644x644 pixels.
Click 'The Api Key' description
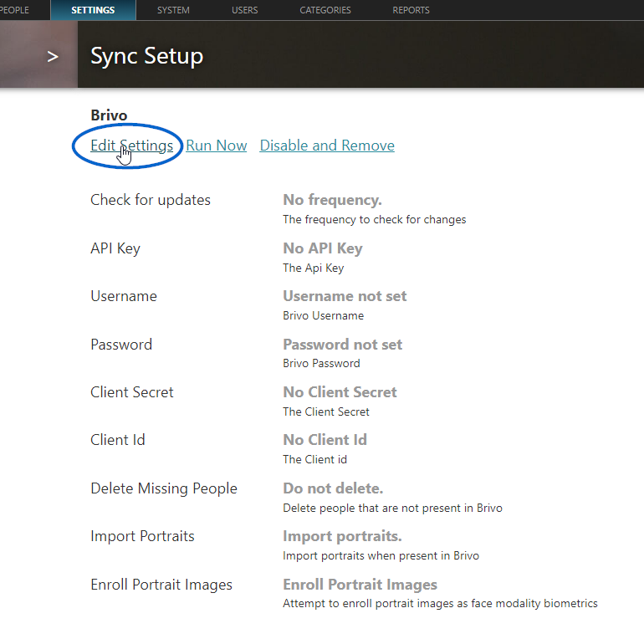pyautogui.click(x=314, y=268)
